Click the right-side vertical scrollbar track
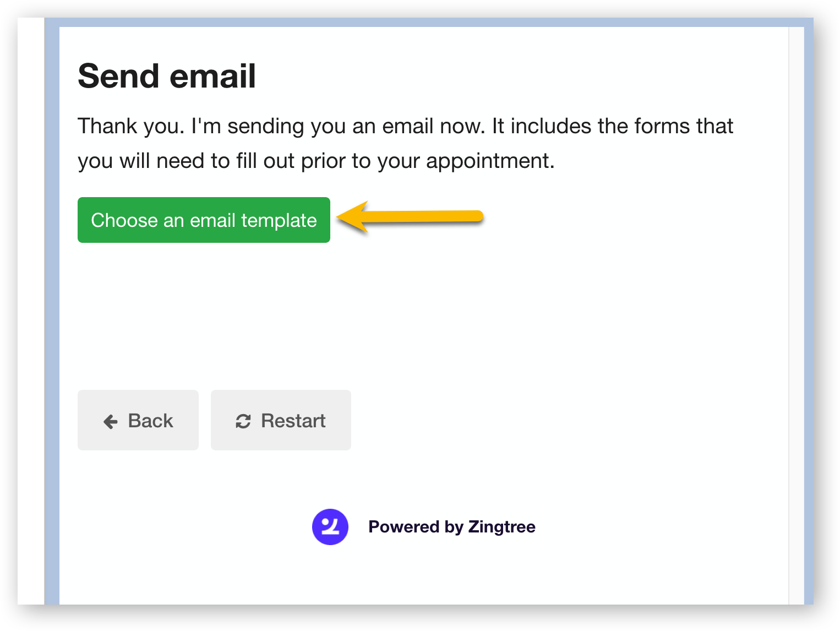Viewport: 840px width, 631px height. [796, 315]
